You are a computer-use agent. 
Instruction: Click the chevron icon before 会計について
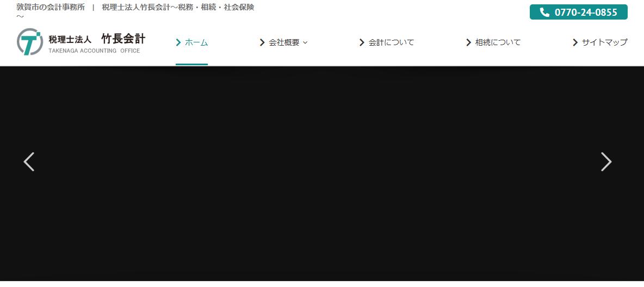tap(362, 42)
